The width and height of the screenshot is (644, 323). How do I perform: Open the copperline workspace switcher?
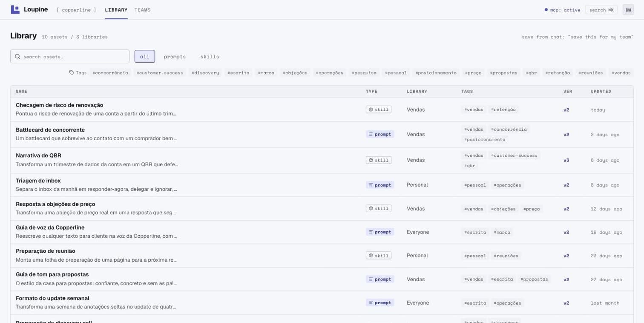coord(76,10)
